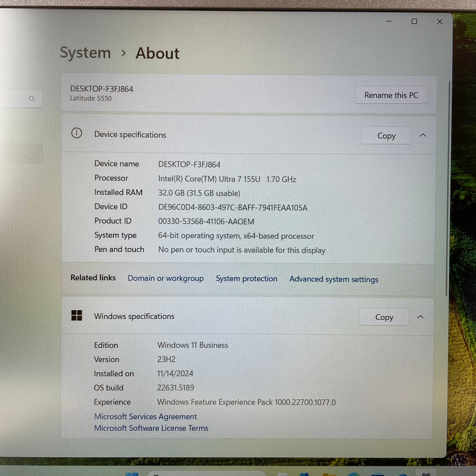476x476 pixels.
Task: Go back to System in breadcrumb
Action: [85, 53]
